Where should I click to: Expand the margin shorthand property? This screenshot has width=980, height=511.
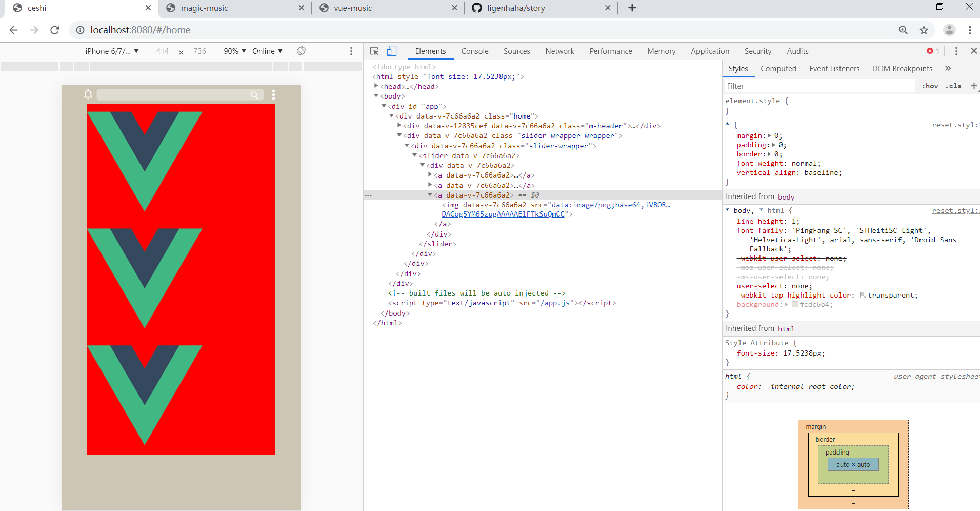pos(769,136)
